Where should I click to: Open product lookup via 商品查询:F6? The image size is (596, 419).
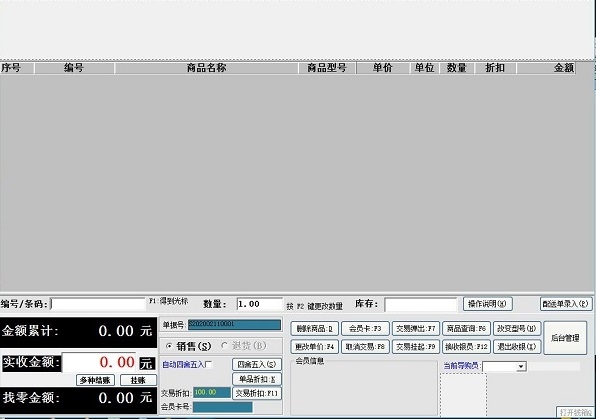pyautogui.click(x=466, y=329)
